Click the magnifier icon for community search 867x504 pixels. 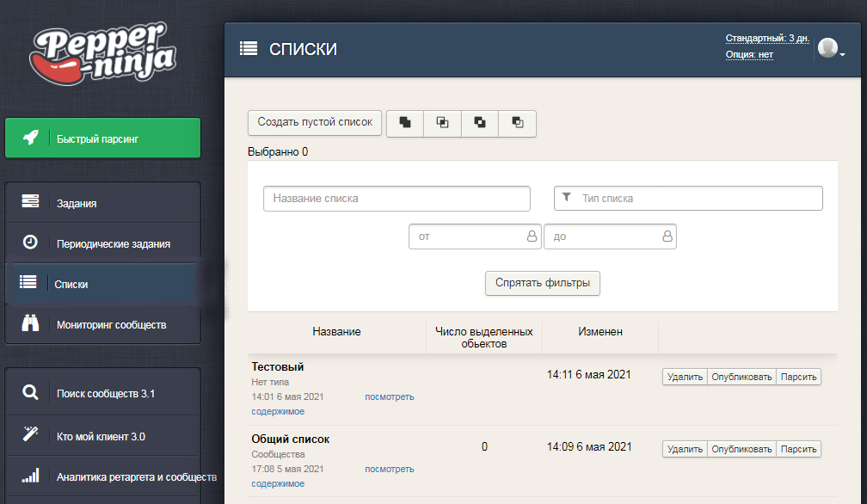pos(30,392)
